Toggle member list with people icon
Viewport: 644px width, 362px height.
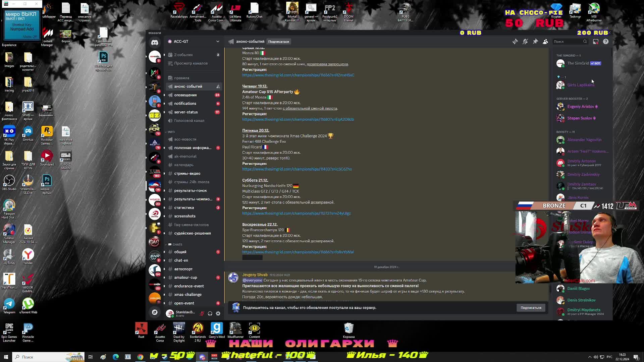pos(545,42)
